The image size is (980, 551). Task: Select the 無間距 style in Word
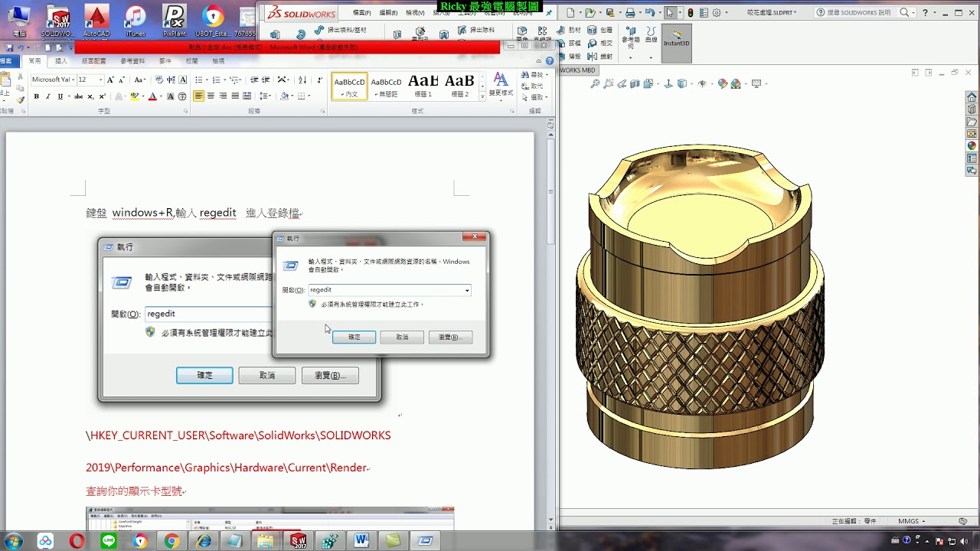(386, 85)
